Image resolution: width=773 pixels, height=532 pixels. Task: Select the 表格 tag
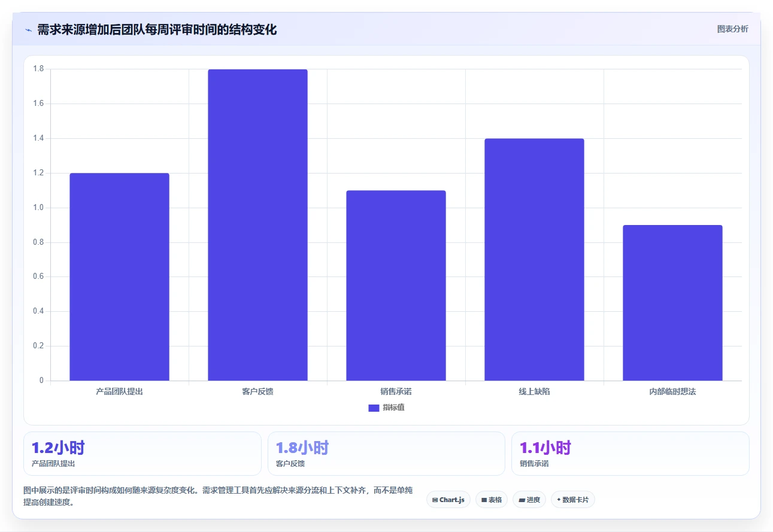(491, 500)
